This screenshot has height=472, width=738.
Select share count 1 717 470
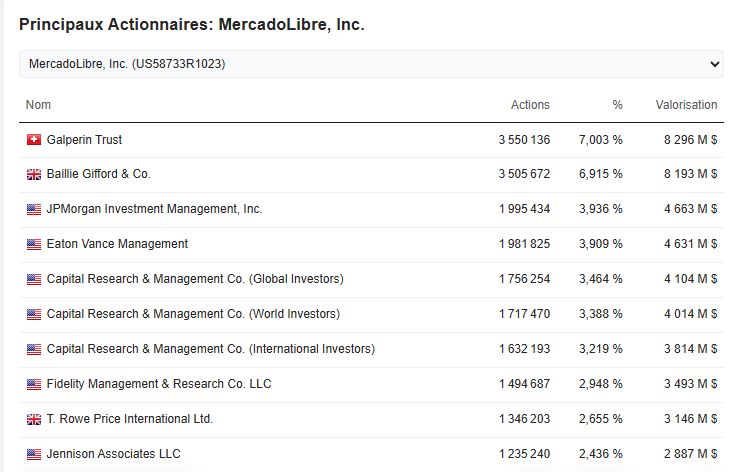[x=524, y=314]
